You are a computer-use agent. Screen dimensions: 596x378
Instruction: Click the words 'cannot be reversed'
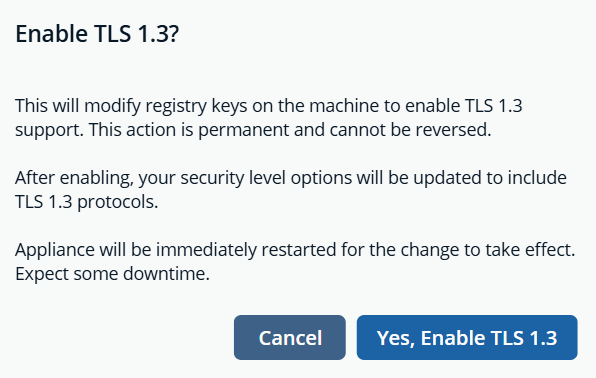pos(408,130)
